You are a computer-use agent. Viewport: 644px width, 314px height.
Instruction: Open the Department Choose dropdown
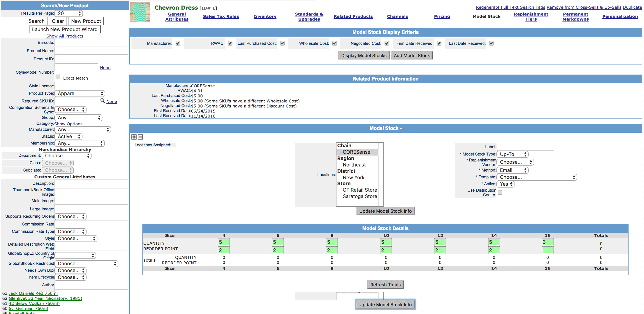[x=67, y=156]
